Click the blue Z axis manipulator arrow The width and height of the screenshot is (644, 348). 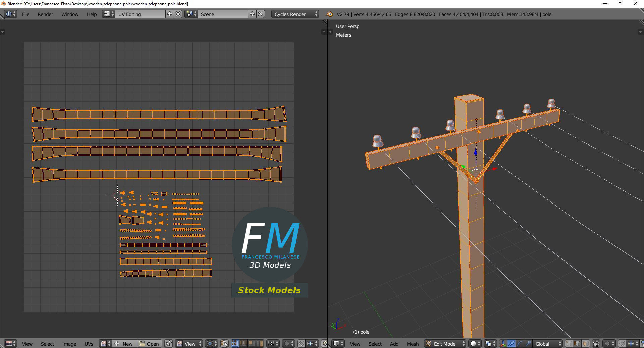pos(475,153)
